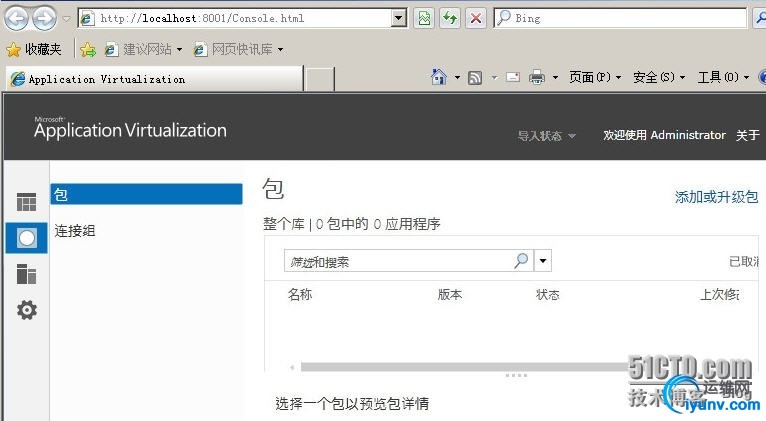The width and height of the screenshot is (766, 421).
Task: Click the Print icon
Action: coord(537,77)
